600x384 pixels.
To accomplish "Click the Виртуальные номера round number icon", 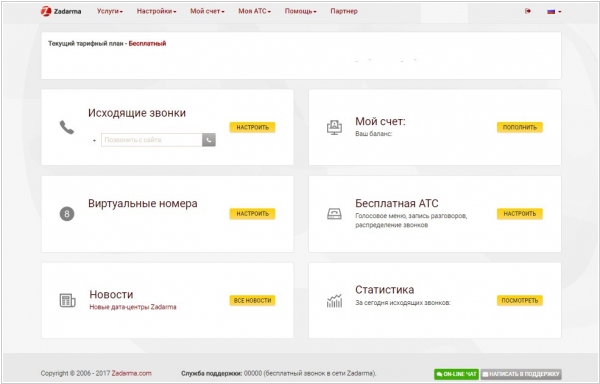I will click(x=67, y=214).
